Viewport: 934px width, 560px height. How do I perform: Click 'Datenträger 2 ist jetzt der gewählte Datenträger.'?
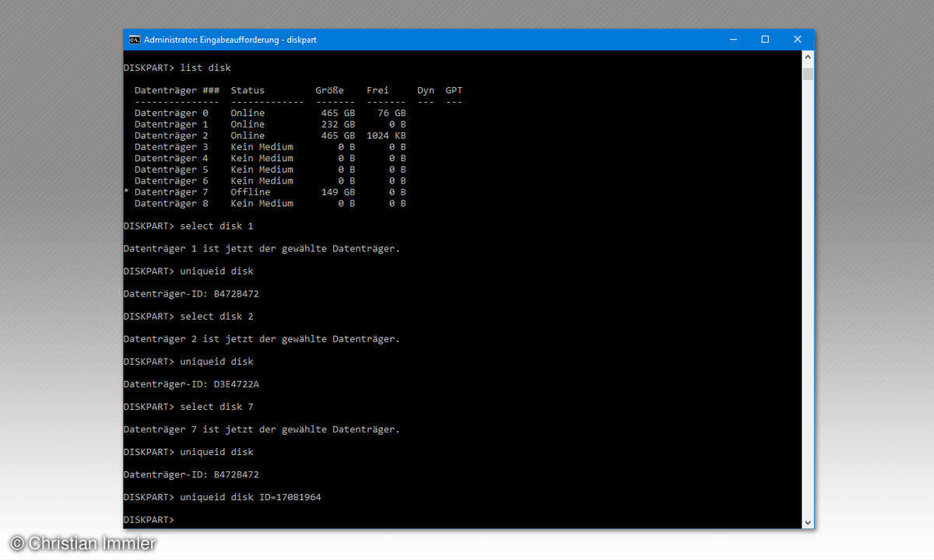point(262,339)
